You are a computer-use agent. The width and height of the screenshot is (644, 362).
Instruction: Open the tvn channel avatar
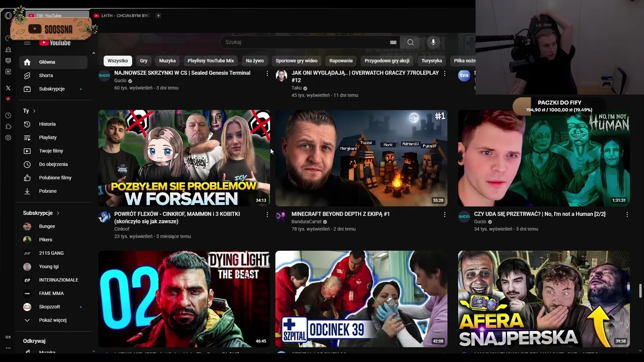[x=464, y=76]
